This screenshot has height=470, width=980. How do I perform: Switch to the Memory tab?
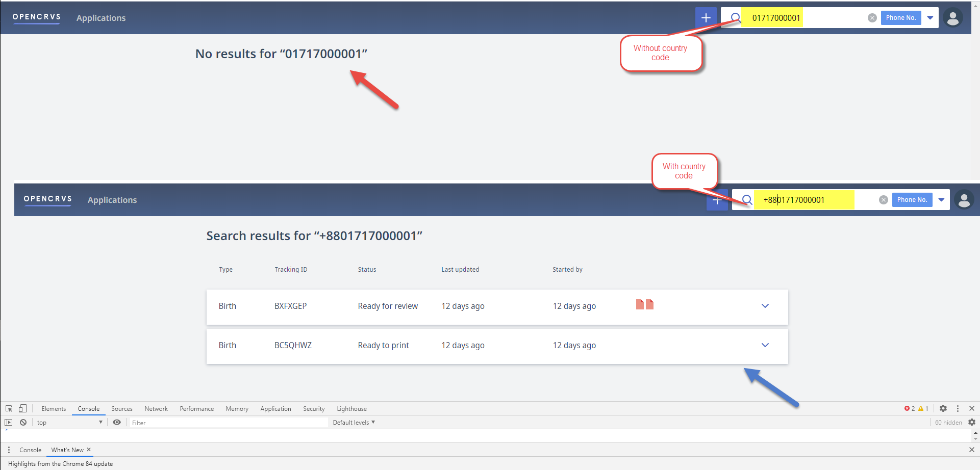(x=237, y=408)
